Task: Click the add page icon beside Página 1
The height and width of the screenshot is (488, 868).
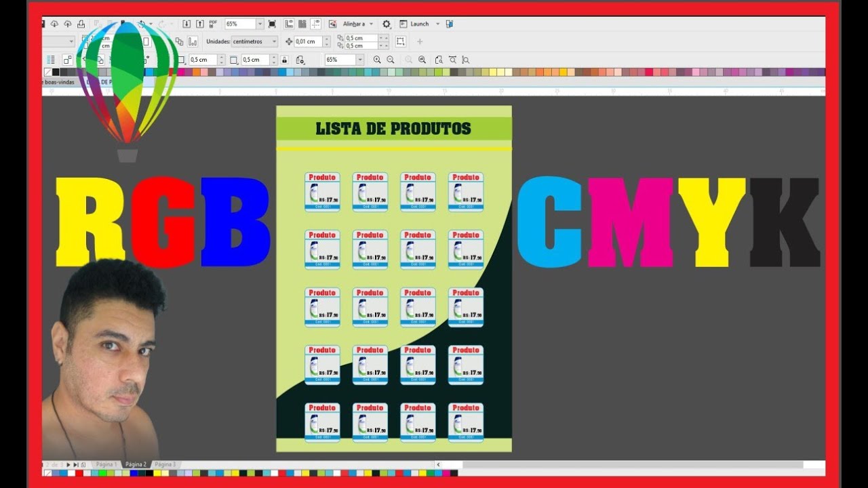Action: [x=83, y=465]
